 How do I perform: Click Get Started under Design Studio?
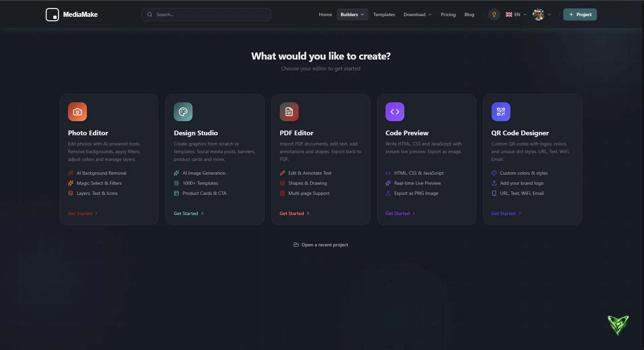(189, 213)
